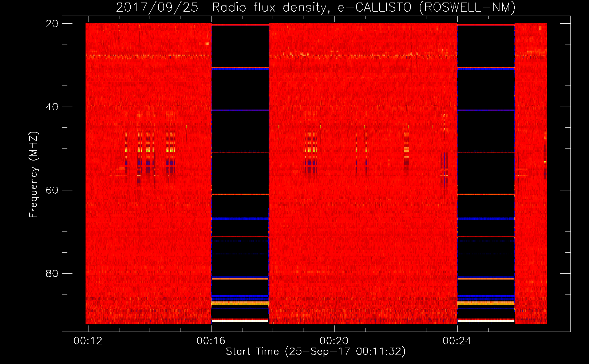This screenshot has height=364, width=589.
Task: Click the plot title with the date 2017/09/25
Action: pos(316,7)
